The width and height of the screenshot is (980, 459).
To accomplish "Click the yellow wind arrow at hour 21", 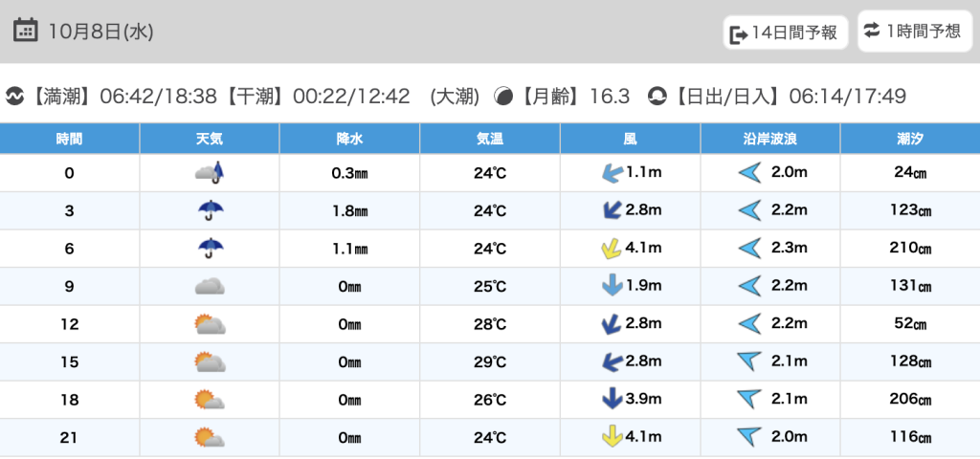I will [611, 437].
